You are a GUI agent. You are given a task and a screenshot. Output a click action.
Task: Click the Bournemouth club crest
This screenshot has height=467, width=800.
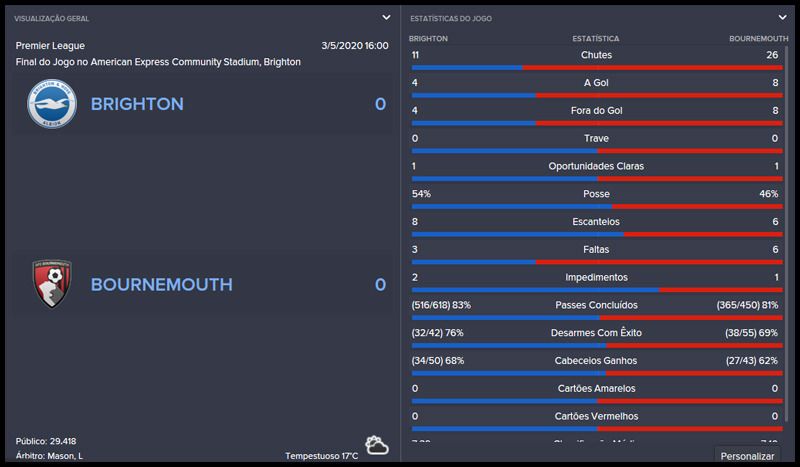pos(52,284)
